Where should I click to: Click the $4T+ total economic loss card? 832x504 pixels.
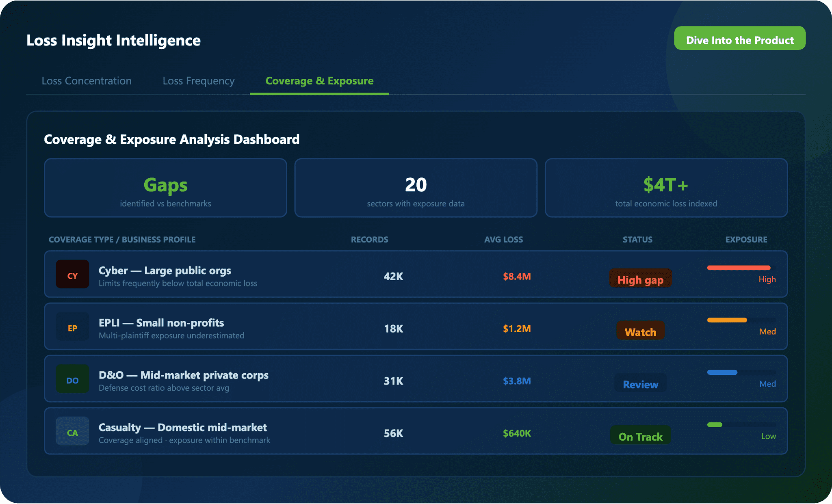[666, 188]
